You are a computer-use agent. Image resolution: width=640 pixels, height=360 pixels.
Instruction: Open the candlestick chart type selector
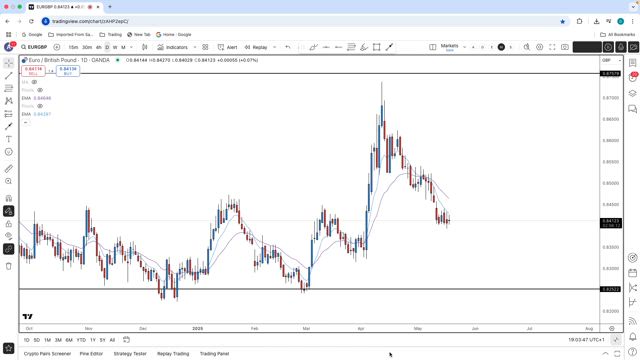[144, 47]
